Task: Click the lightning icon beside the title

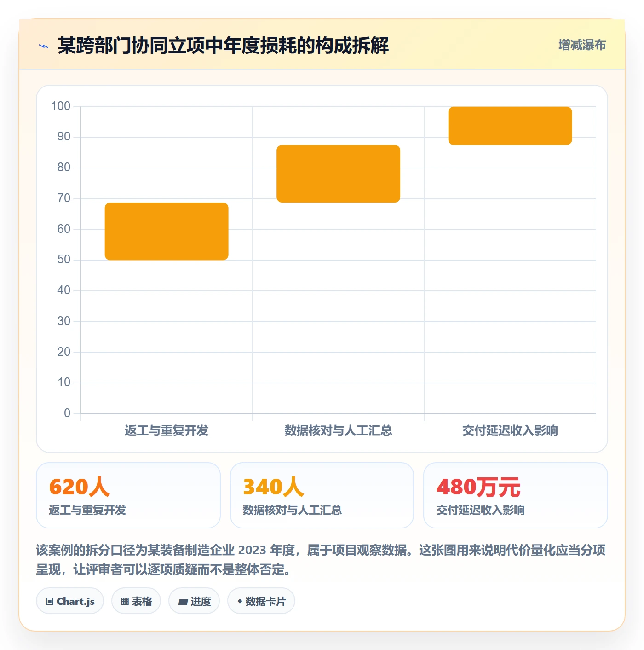Action: (44, 46)
